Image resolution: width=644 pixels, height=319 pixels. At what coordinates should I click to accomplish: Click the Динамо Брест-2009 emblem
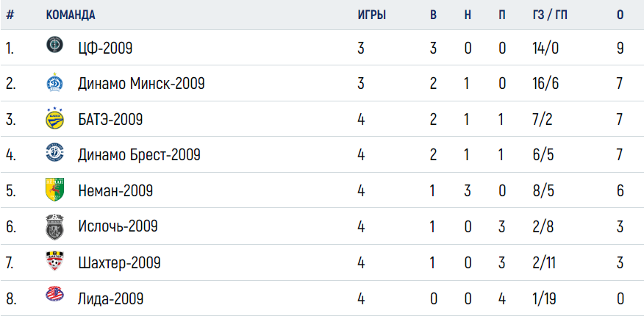click(x=54, y=152)
